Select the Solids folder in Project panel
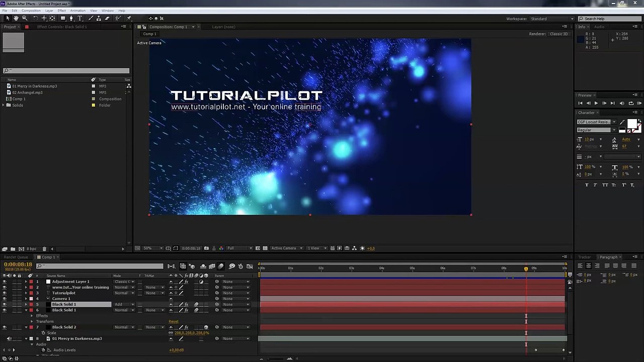The image size is (644, 362). tap(18, 105)
